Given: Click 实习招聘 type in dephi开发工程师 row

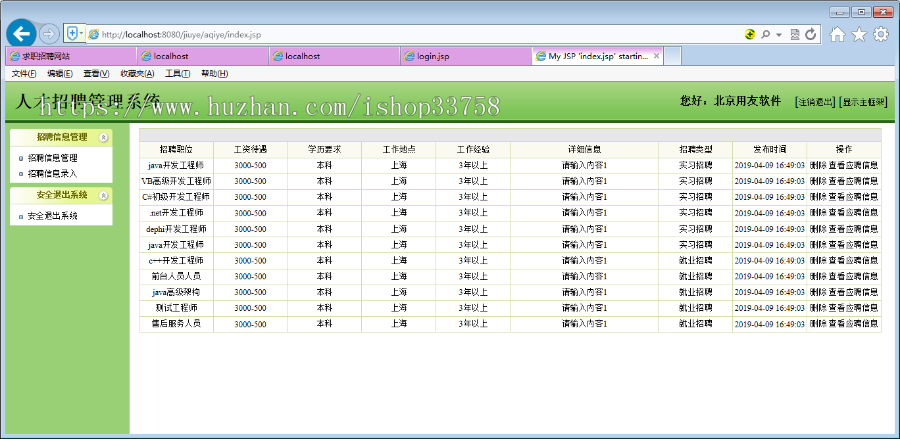Looking at the screenshot, I should pyautogui.click(x=695, y=228).
